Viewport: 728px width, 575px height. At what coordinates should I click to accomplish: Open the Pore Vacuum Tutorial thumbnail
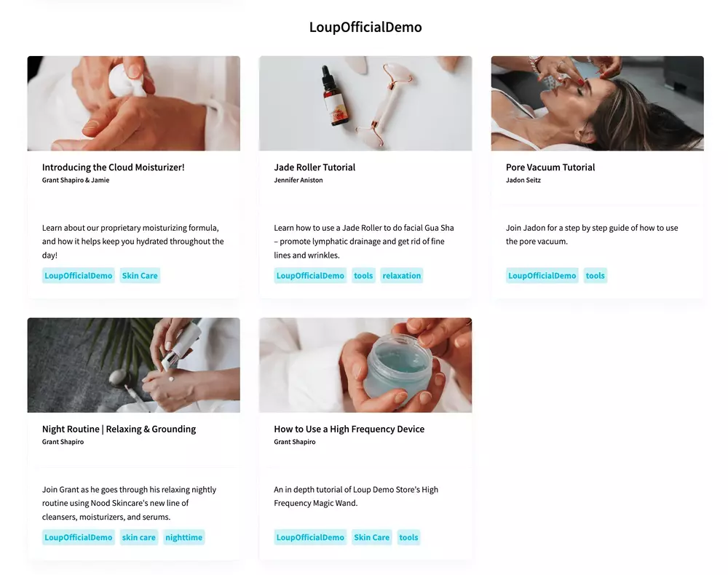point(597,103)
